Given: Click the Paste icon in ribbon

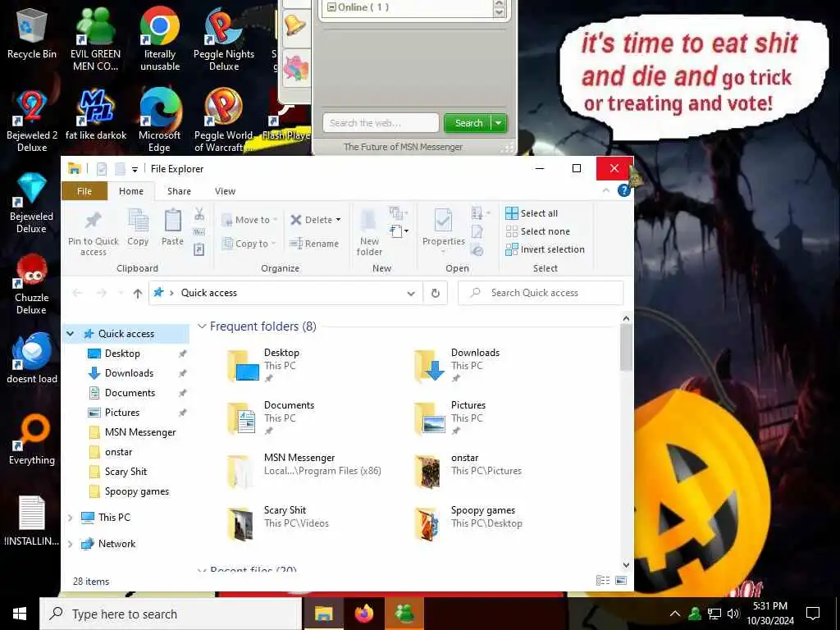Looking at the screenshot, I should tap(172, 227).
